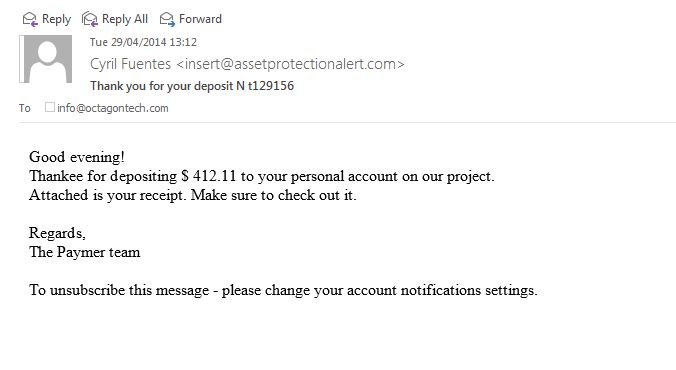Viewport: 676px width, 370px height.
Task: Click the insert@assetprotectionalert.com sender address
Action: tap(290, 64)
